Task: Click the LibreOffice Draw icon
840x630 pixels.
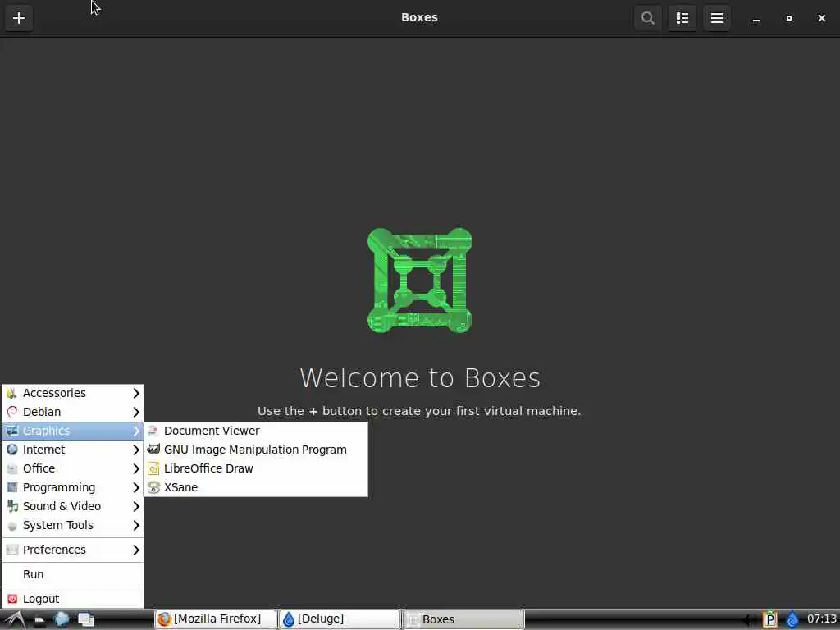Action: coord(153,468)
